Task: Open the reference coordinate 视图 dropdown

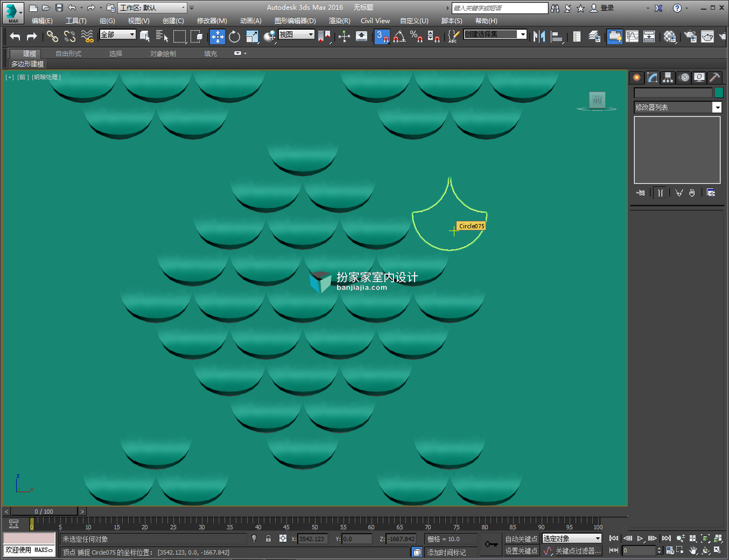Action: [x=296, y=35]
